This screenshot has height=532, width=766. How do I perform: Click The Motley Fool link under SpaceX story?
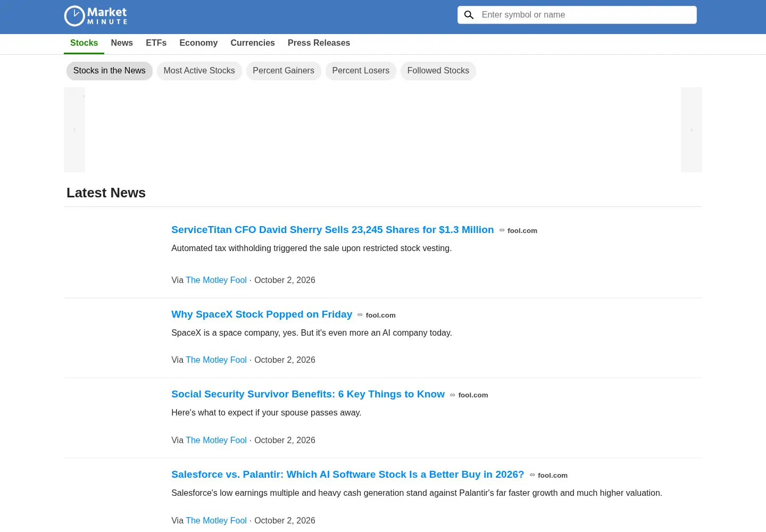(x=216, y=360)
